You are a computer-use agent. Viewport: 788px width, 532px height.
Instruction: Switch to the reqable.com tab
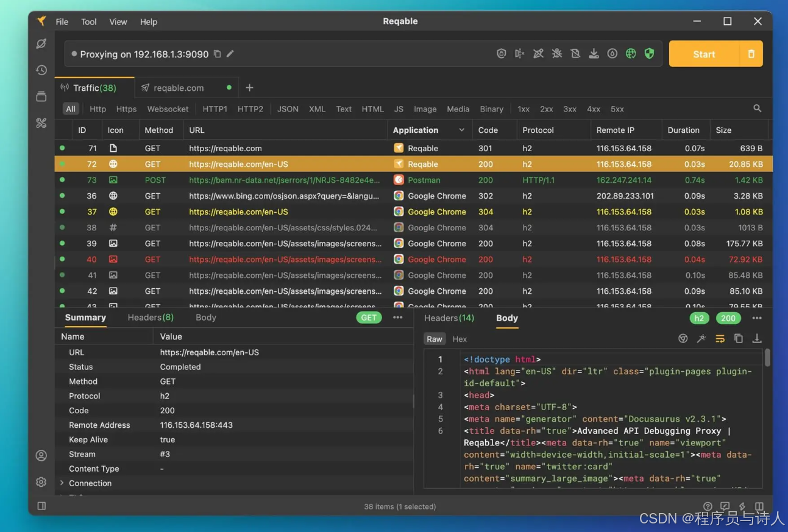(186, 88)
